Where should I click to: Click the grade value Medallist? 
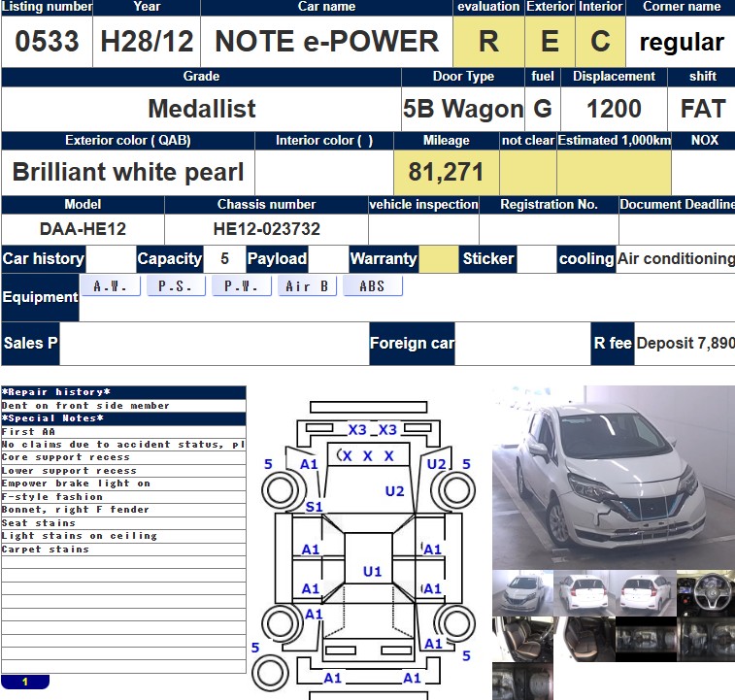click(202, 109)
